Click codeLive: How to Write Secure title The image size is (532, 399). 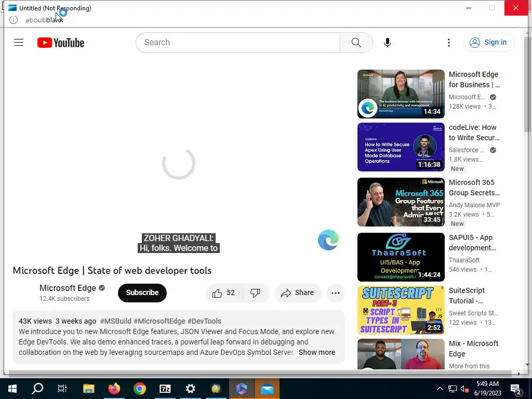(474, 132)
